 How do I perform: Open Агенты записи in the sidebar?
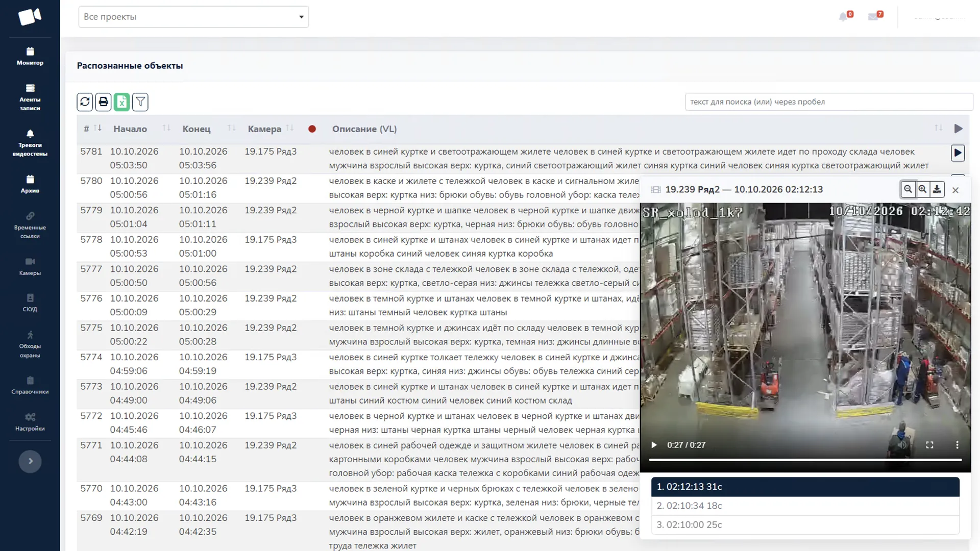click(30, 97)
